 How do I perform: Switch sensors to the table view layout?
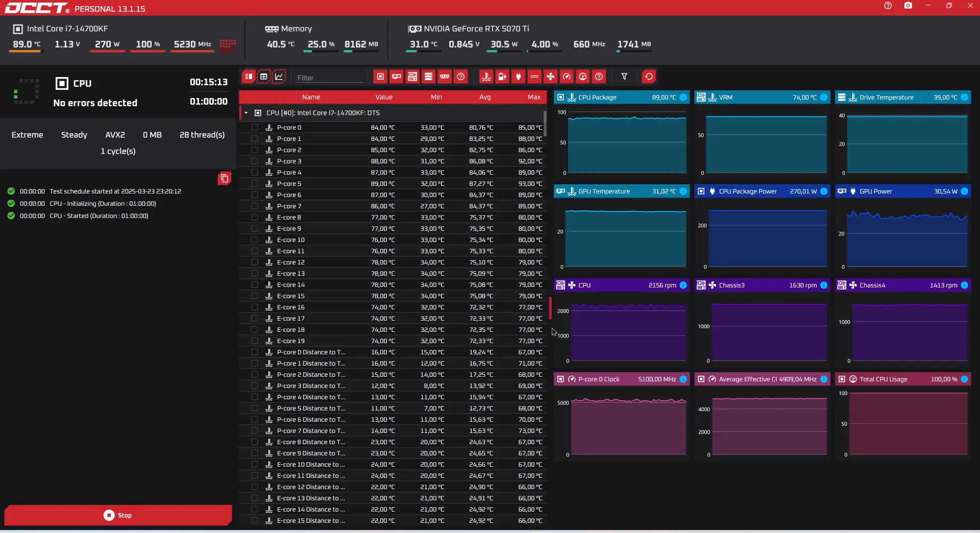pyautogui.click(x=264, y=77)
